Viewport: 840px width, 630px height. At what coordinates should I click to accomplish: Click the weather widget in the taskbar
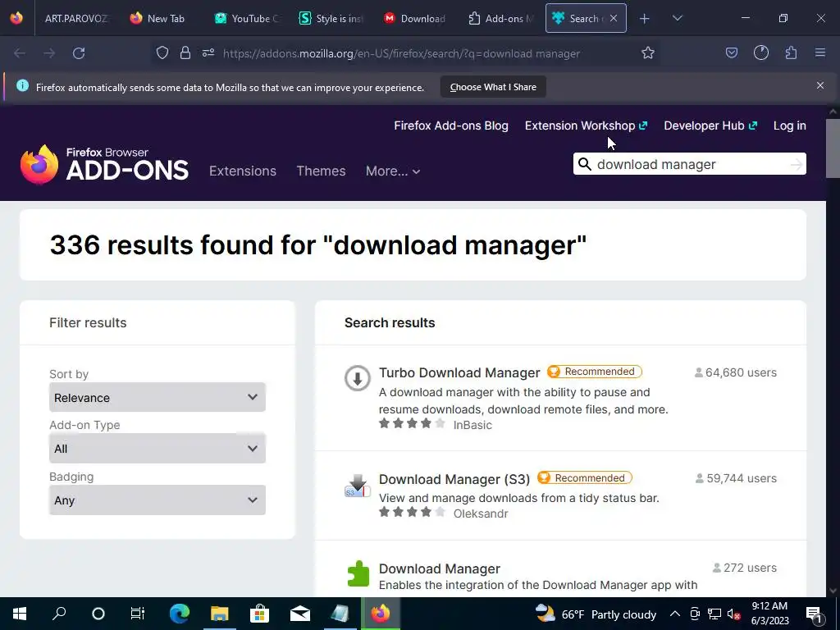click(x=596, y=614)
